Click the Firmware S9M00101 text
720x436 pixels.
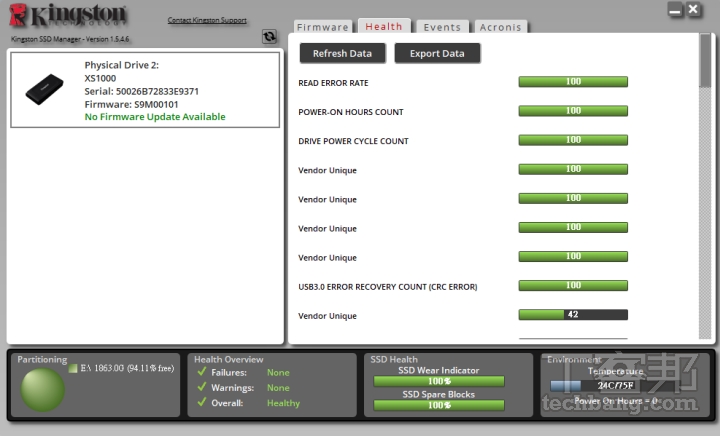pyautogui.click(x=131, y=104)
